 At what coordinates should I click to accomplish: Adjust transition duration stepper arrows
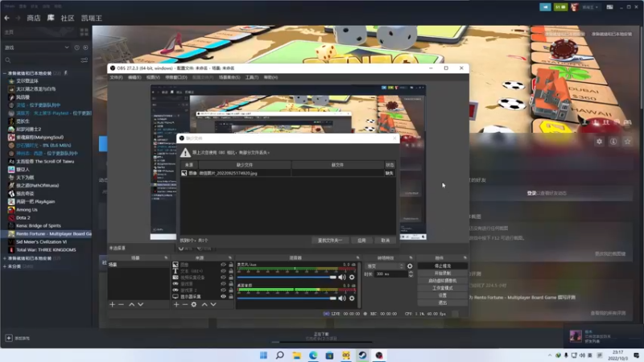tap(411, 274)
